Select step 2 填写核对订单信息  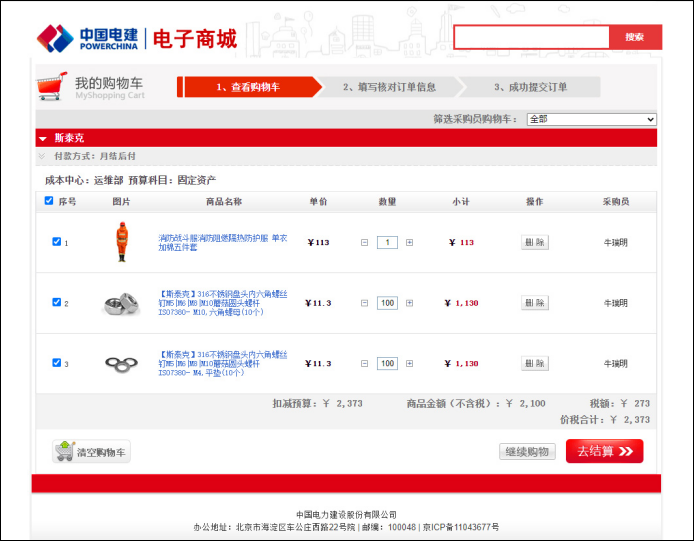(x=389, y=87)
